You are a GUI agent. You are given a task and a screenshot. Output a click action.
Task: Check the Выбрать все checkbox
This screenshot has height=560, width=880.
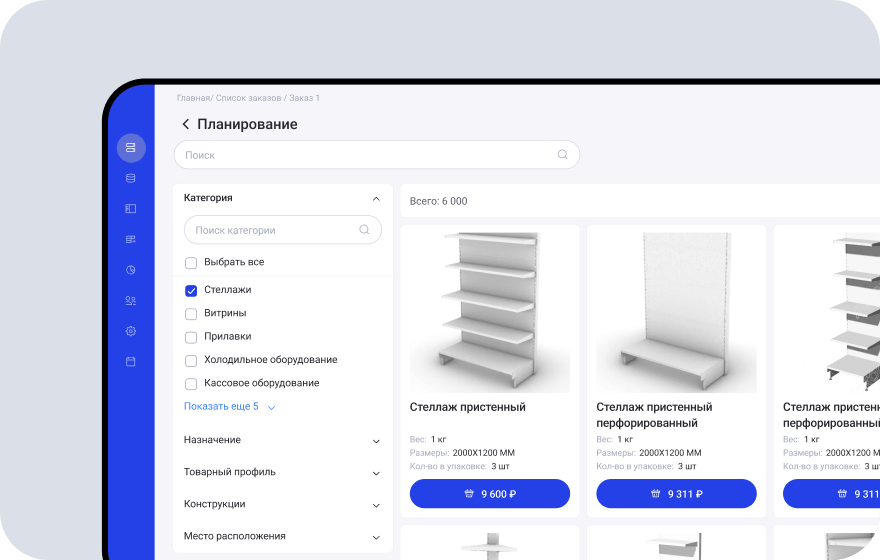pyautogui.click(x=191, y=263)
